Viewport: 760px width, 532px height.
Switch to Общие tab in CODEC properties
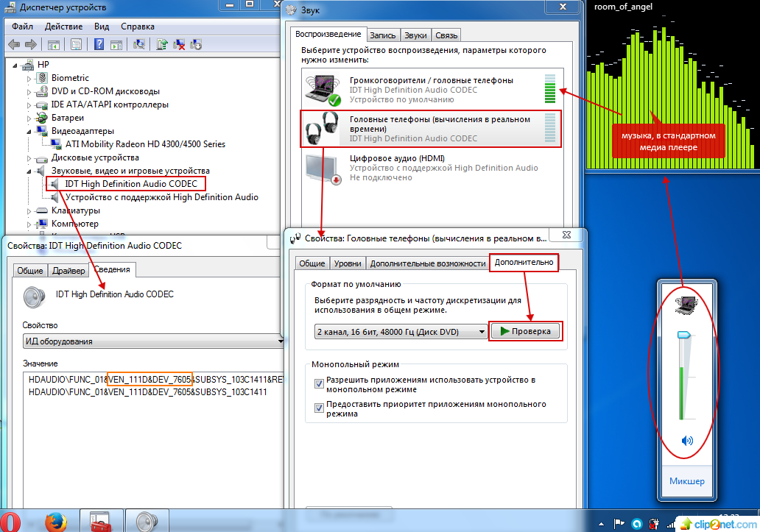[30, 271]
